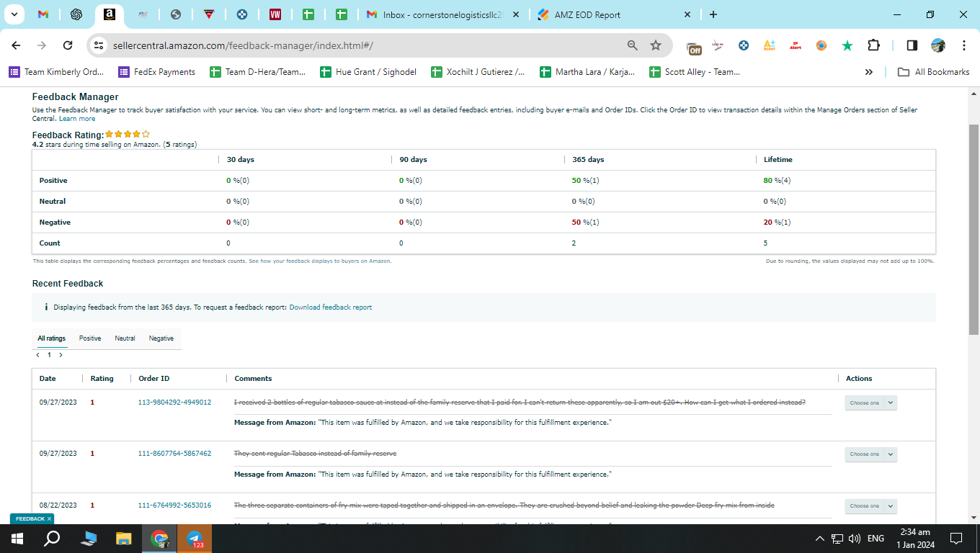980x553 pixels.
Task: Open the IP Alert extension
Action: pyautogui.click(x=796, y=45)
